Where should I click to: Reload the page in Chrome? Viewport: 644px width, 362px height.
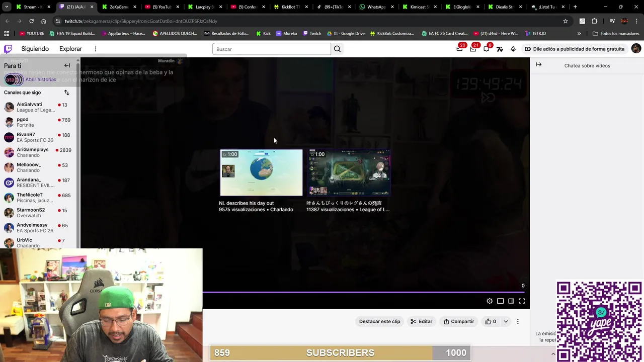31,21
